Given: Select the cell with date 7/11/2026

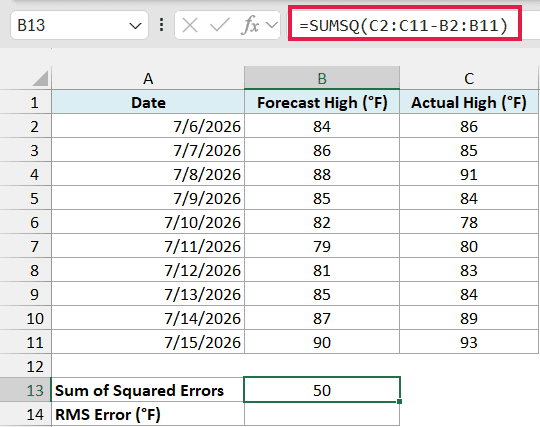Looking at the screenshot, I should tap(148, 246).
